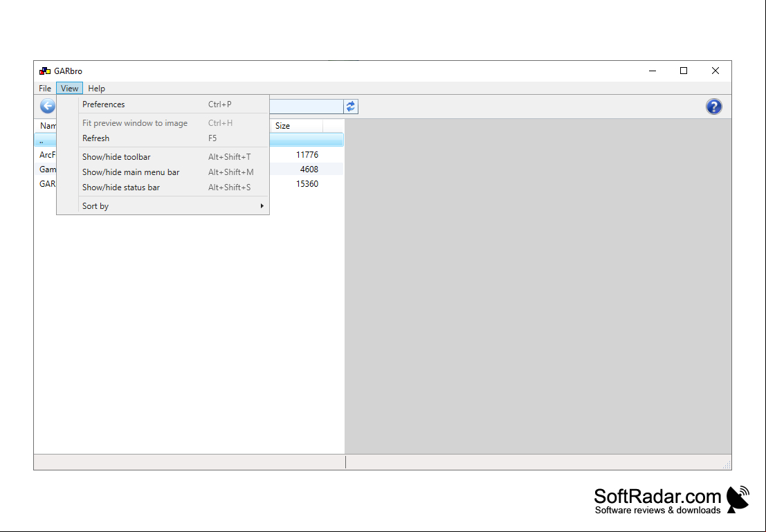Minimize the GARbro window
This screenshot has width=766, height=532.
[x=653, y=71]
